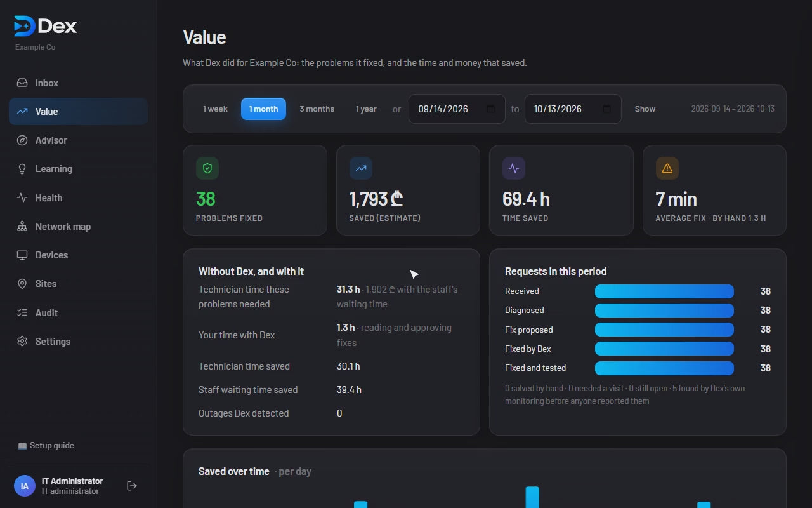Image resolution: width=812 pixels, height=508 pixels.
Task: Click the Received requests progress bar
Action: point(664,291)
